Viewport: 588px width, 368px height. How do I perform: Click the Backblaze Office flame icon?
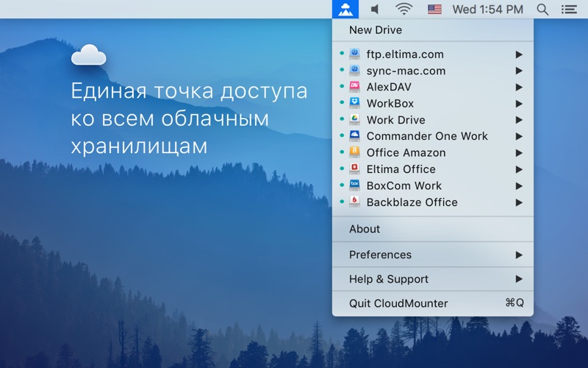[354, 202]
